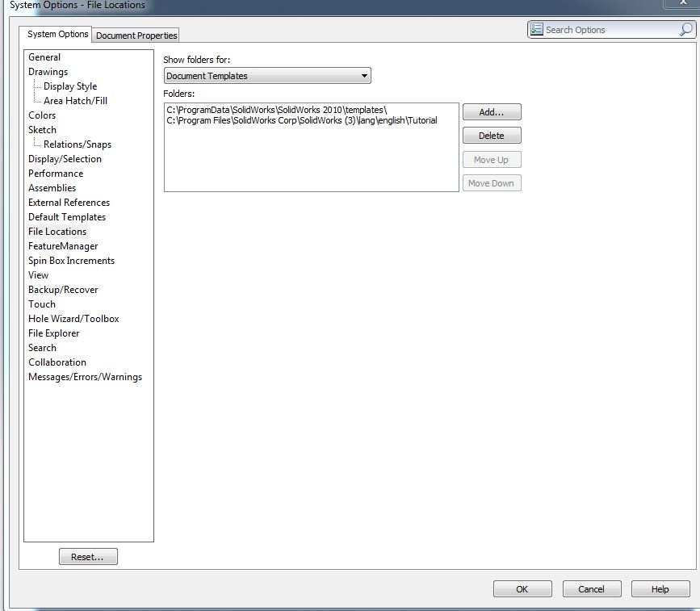Switch to the Document Properties tab
This screenshot has width=700, height=611.
click(136, 36)
